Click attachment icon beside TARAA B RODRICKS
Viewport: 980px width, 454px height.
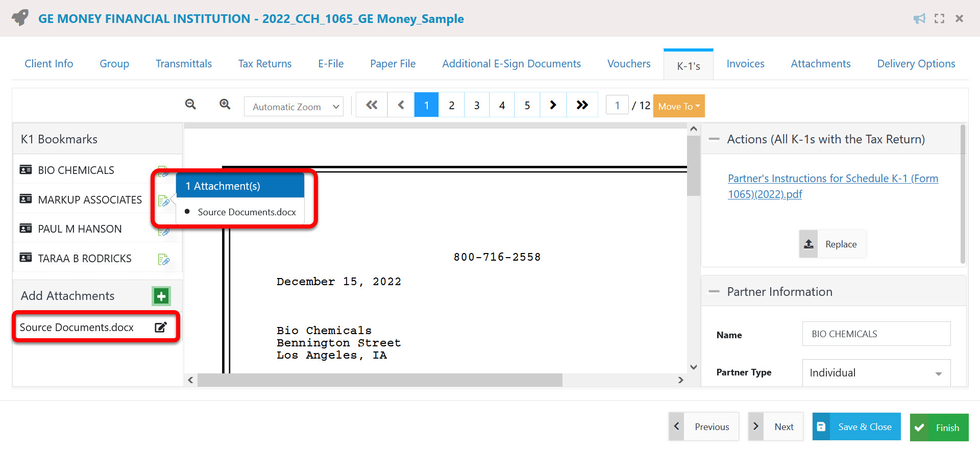click(x=163, y=259)
